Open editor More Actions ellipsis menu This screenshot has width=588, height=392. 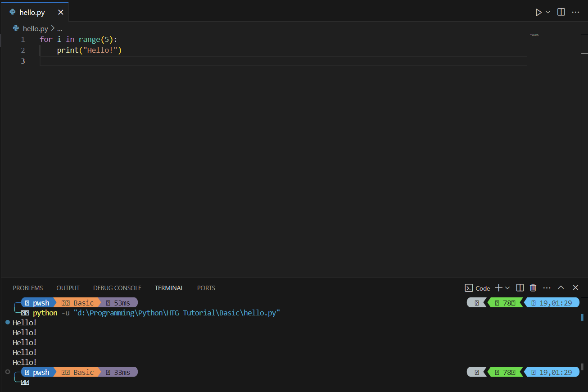pos(575,12)
